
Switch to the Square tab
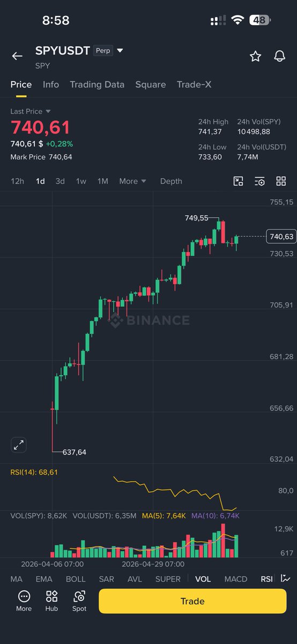[x=151, y=84]
